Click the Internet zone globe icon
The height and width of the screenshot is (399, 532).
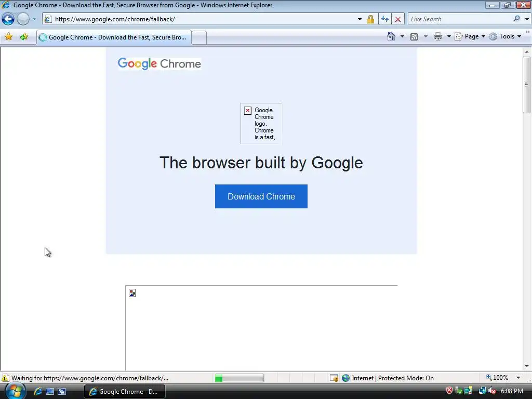pyautogui.click(x=345, y=378)
